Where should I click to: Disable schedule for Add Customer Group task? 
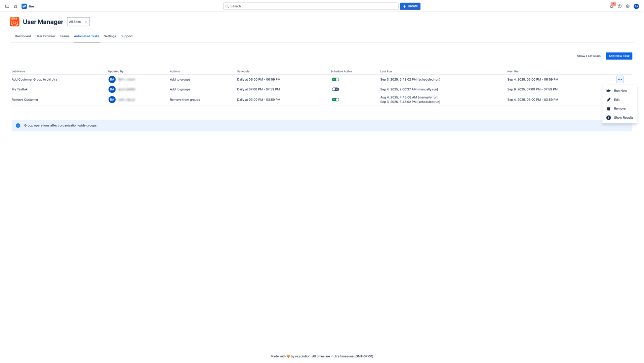coord(335,79)
